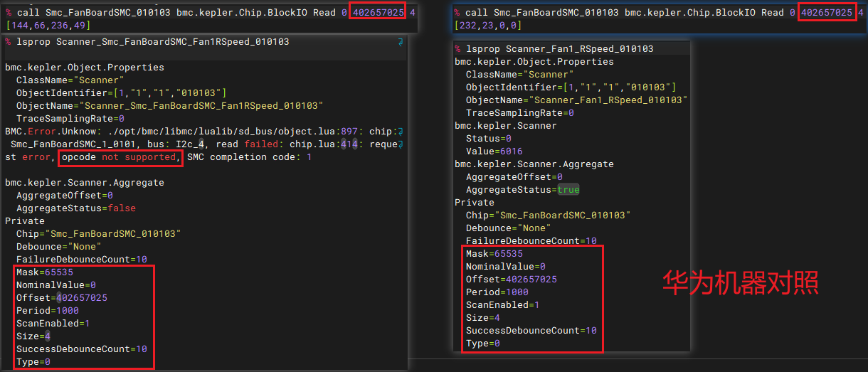Click the wrap icon beside the left lsprop command
868x372 pixels.
(x=401, y=42)
